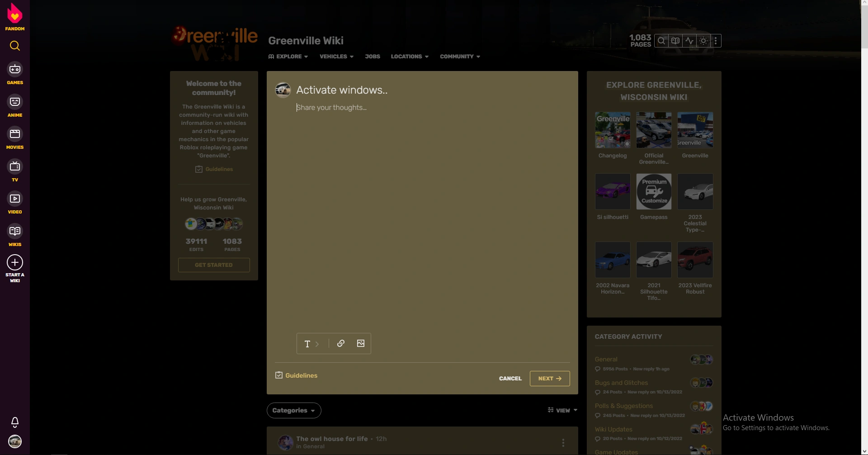Open Fandom search in left sidebar
The image size is (868, 455).
coord(15,46)
